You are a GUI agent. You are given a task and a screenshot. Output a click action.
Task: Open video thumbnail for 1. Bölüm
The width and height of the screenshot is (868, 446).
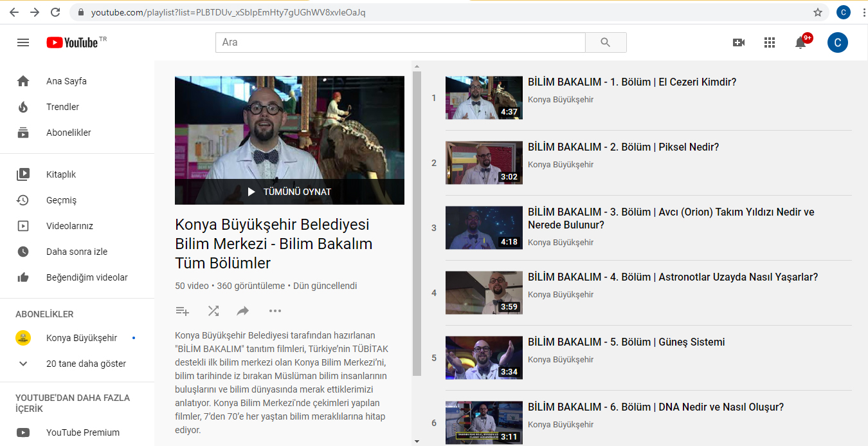[484, 98]
